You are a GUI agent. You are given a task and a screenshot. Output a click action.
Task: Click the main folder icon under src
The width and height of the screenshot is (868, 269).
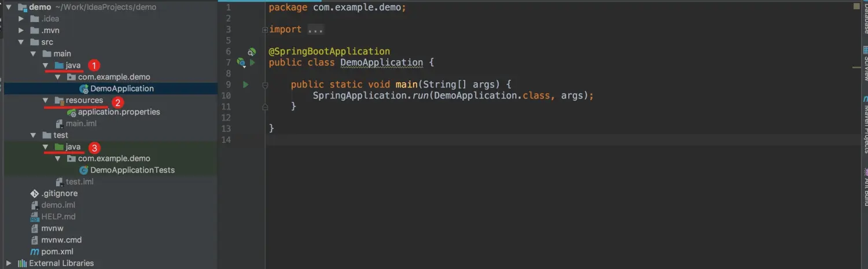click(x=46, y=54)
